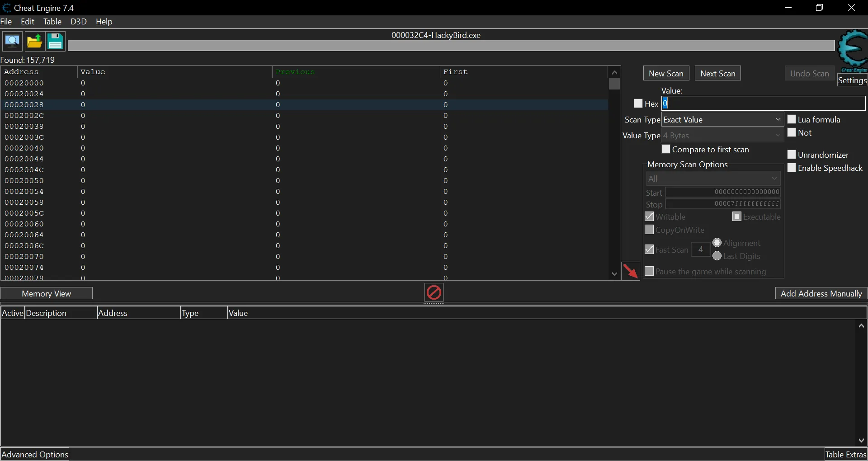Select address row 00020024
This screenshot has height=461, width=868.
304,94
